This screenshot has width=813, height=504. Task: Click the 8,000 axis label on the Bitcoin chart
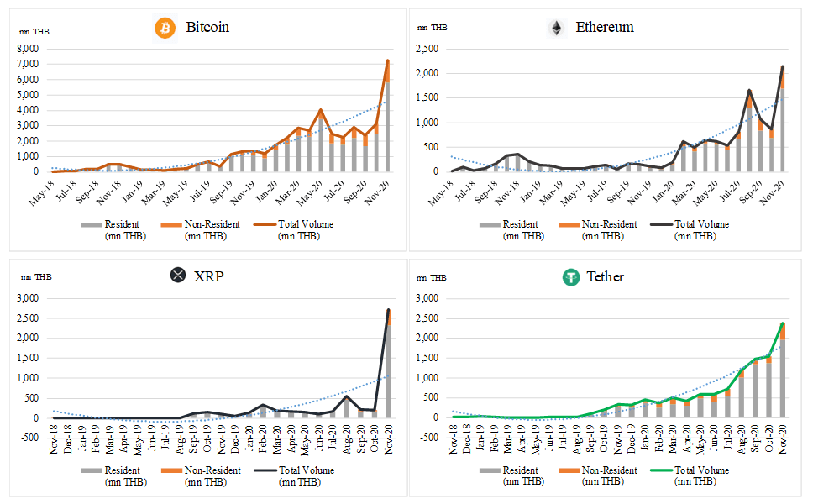[28, 49]
